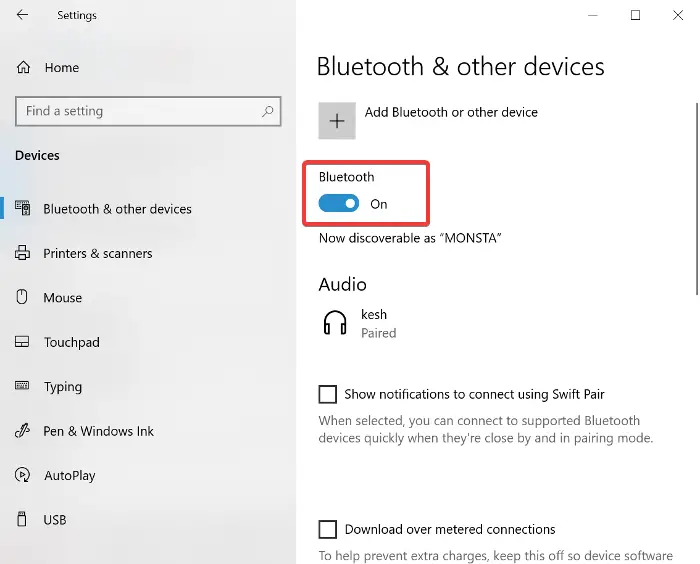The width and height of the screenshot is (700, 564).
Task: Open Pen & Windows Ink settings
Action: coord(98,431)
